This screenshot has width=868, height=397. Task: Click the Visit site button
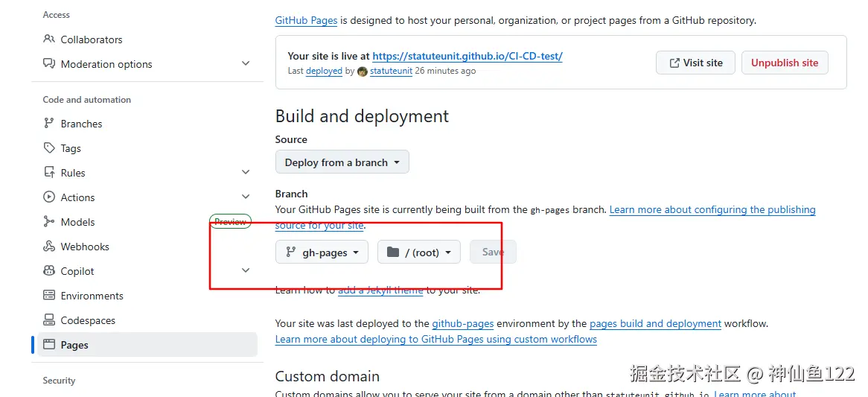click(695, 63)
